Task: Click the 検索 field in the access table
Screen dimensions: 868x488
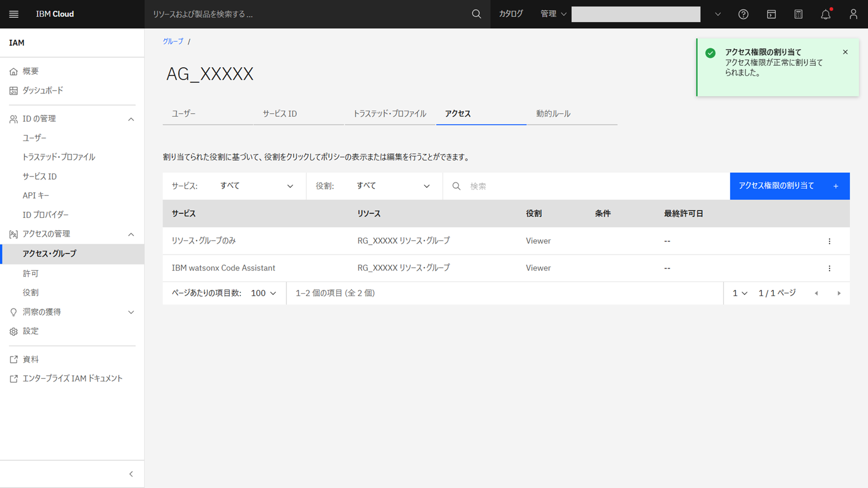Action: pyautogui.click(x=586, y=186)
